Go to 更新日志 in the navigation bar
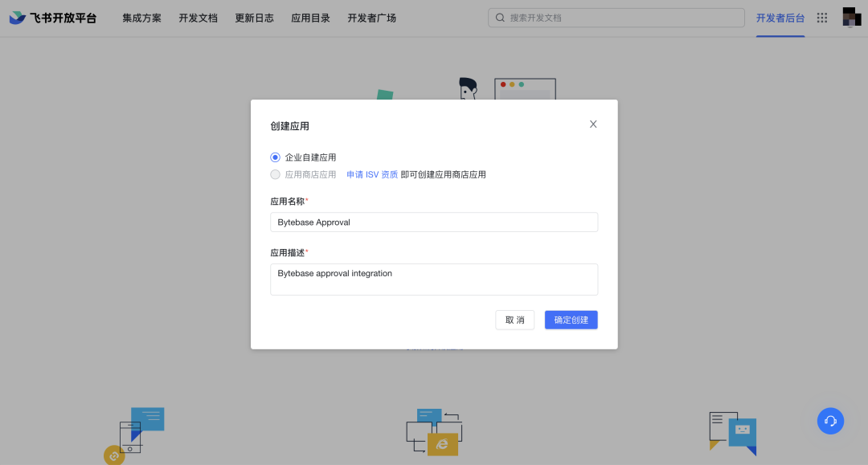 pyautogui.click(x=254, y=18)
